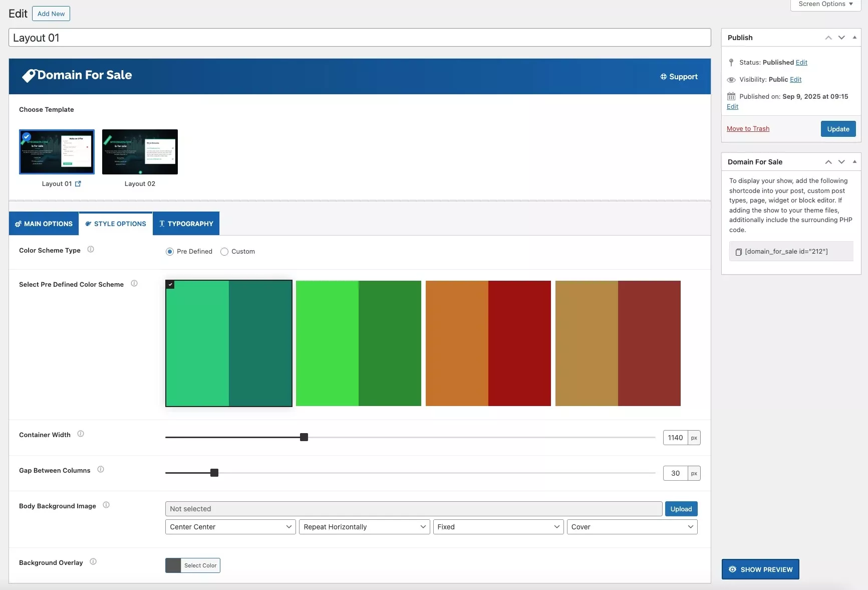
Task: Open the Repeat Horizontally dropdown
Action: pos(364,527)
